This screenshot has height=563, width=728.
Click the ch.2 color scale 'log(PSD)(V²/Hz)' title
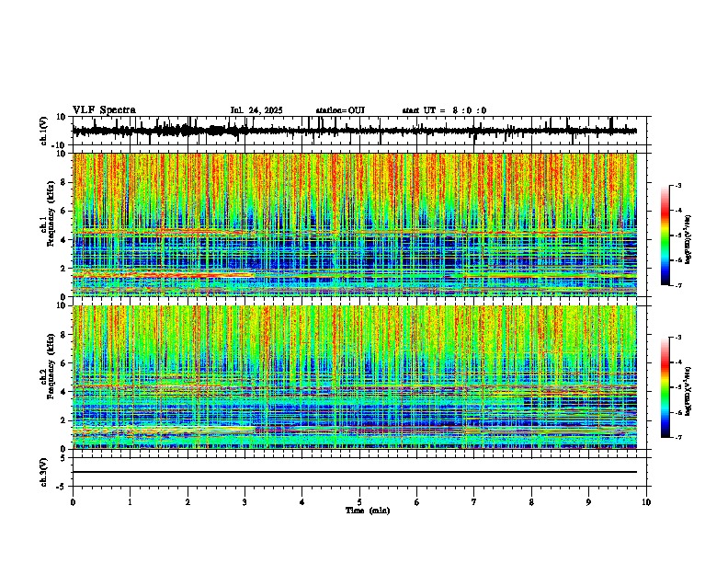point(688,391)
